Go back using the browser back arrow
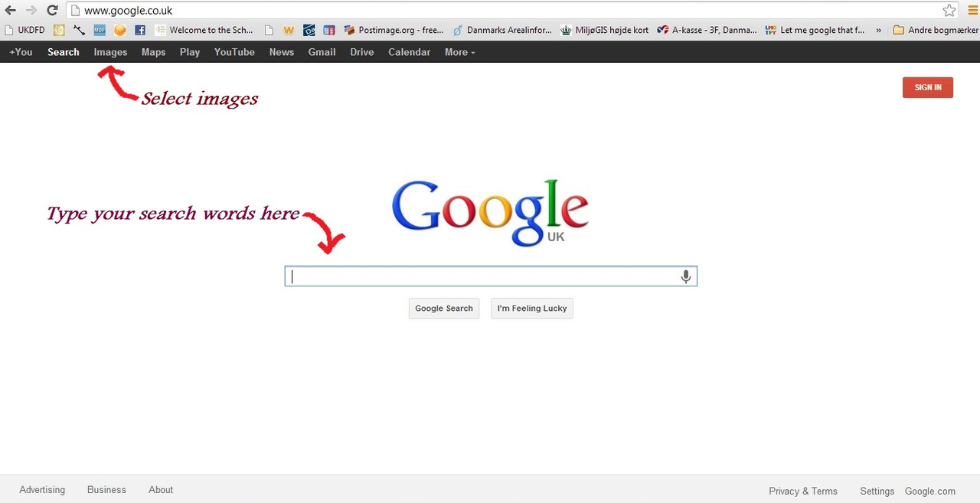This screenshot has width=980, height=503. (10, 11)
